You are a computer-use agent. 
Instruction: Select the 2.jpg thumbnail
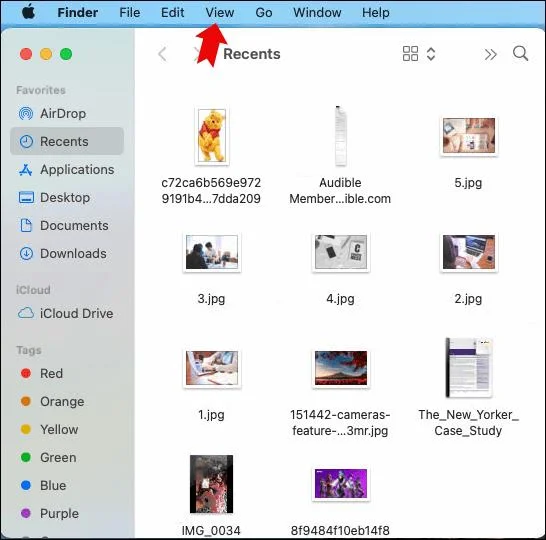click(469, 252)
